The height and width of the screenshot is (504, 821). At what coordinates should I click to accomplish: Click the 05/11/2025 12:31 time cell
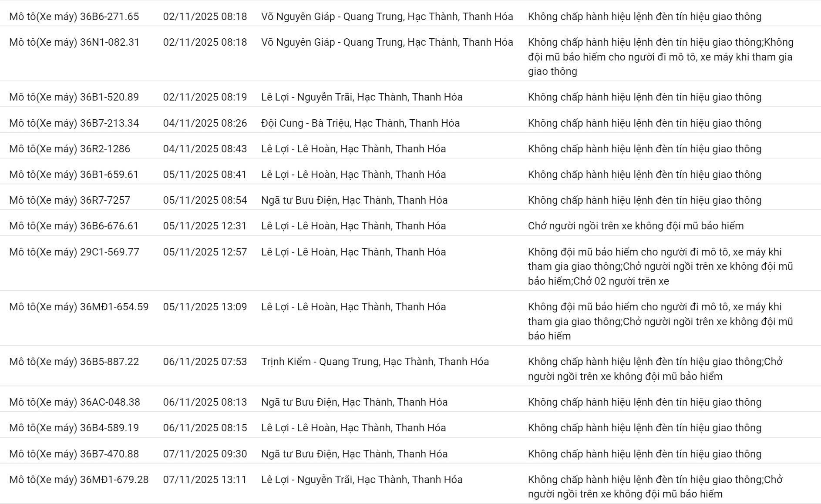tap(205, 226)
